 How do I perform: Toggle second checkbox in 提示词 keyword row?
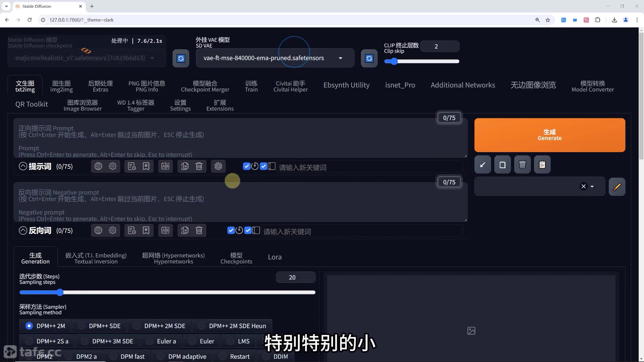click(264, 166)
